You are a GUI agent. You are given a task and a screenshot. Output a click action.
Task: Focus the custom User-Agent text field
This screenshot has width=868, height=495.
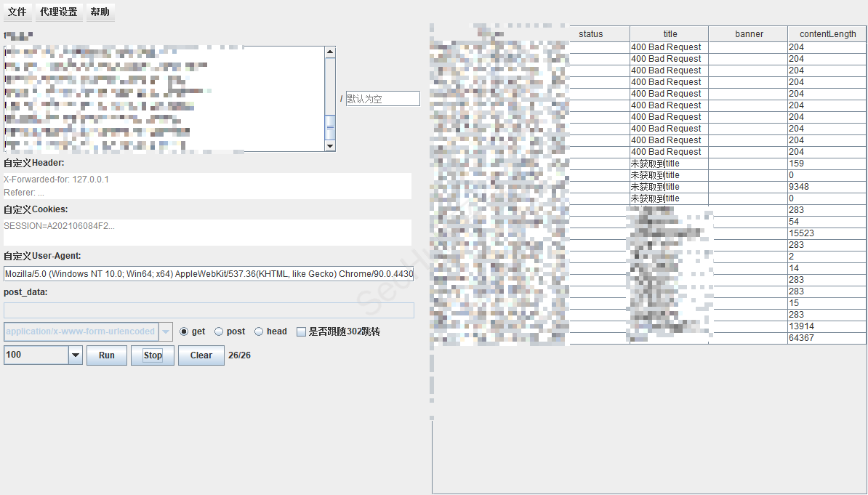[x=209, y=274]
